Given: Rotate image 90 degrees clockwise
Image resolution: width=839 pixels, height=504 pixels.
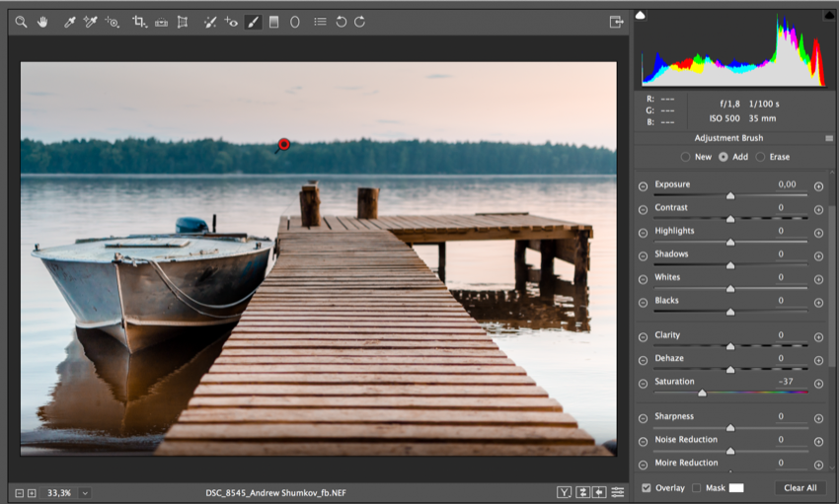Looking at the screenshot, I should click(360, 21).
